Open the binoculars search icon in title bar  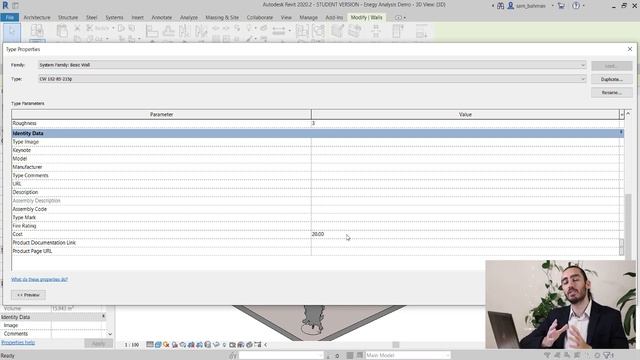500,6
